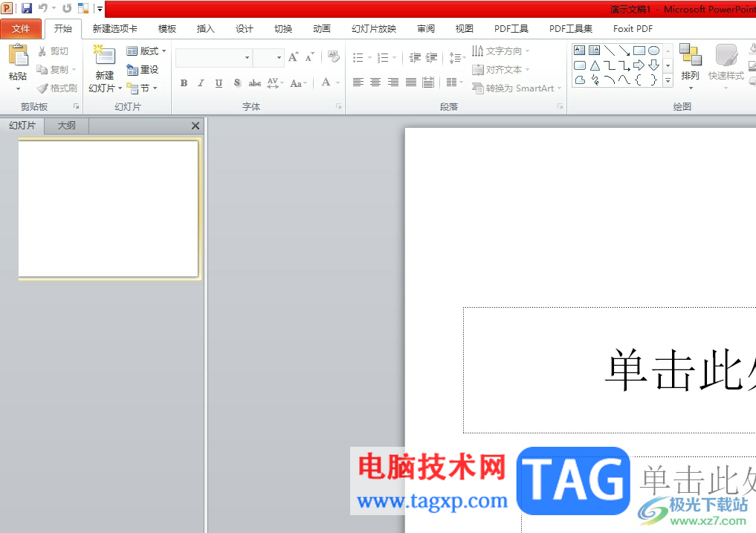Click the New Slide icon
The image size is (756, 533).
click(104, 55)
